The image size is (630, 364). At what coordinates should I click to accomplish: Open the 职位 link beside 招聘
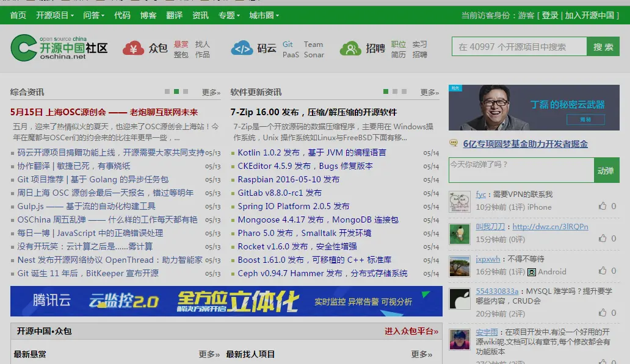398,44
